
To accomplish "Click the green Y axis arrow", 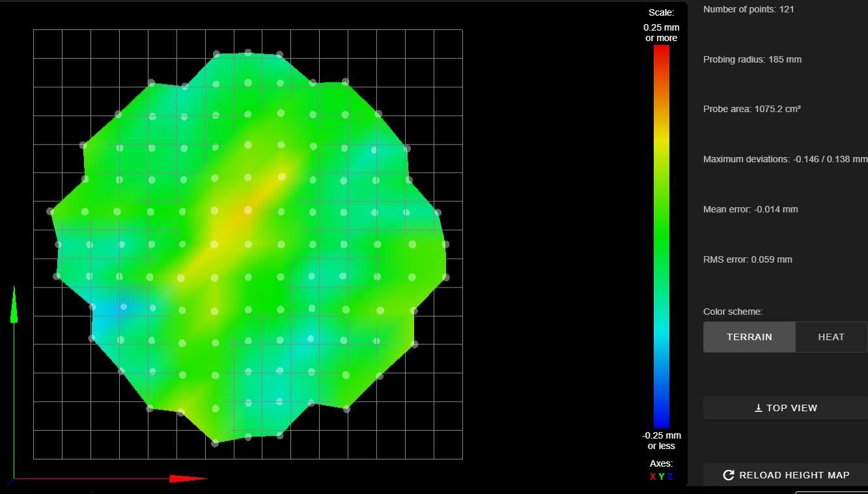I will 14,305.
